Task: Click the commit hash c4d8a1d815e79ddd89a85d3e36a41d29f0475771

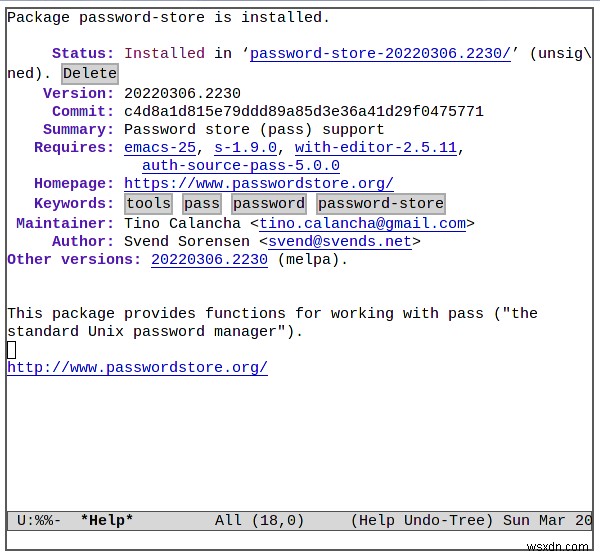Action: point(304,111)
